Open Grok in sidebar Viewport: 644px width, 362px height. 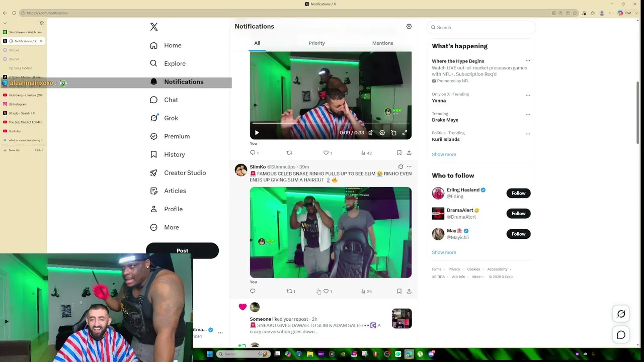165,118
